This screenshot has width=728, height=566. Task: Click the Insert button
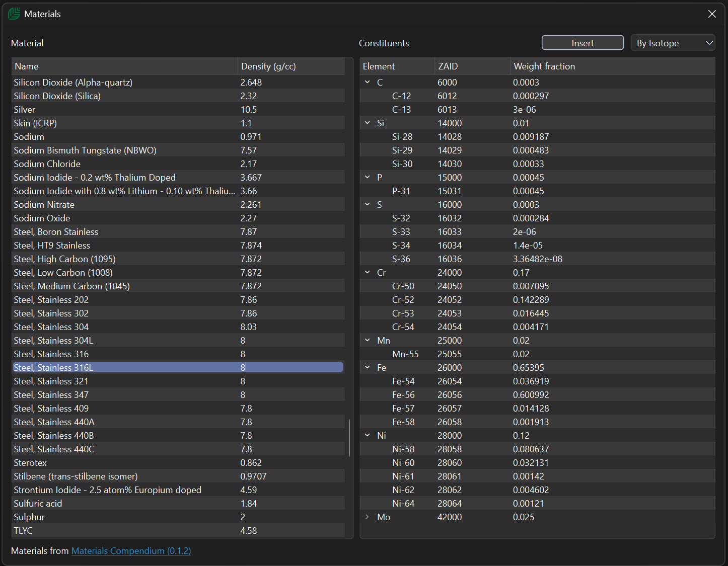point(583,43)
